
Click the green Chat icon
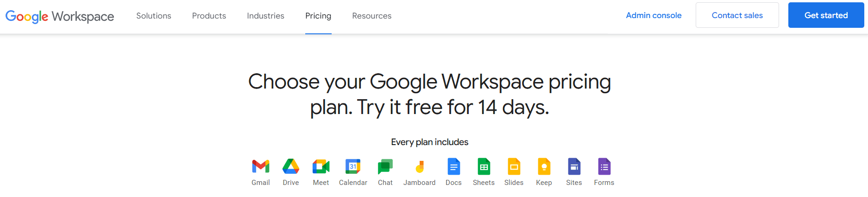point(385,166)
